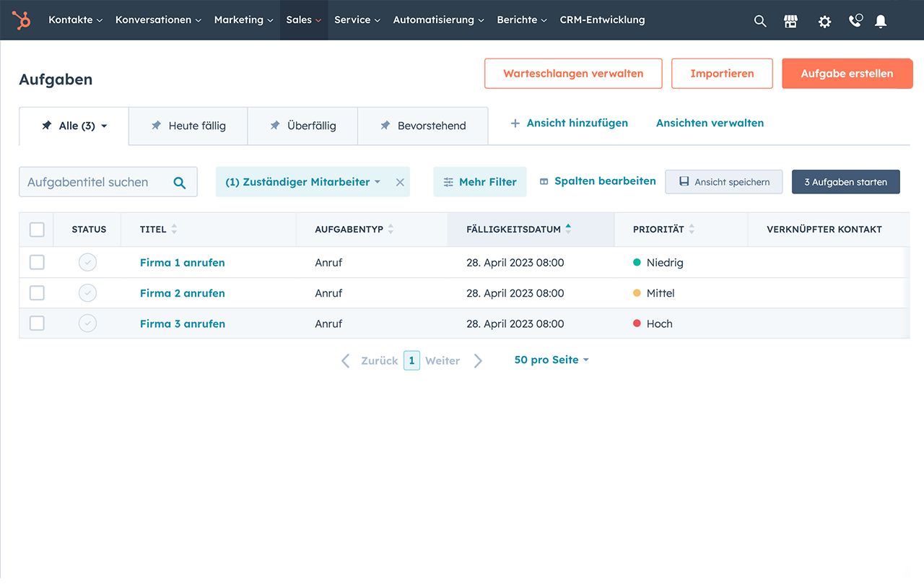924x587 pixels.
Task: Open the search magnifier in top bar
Action: click(760, 21)
